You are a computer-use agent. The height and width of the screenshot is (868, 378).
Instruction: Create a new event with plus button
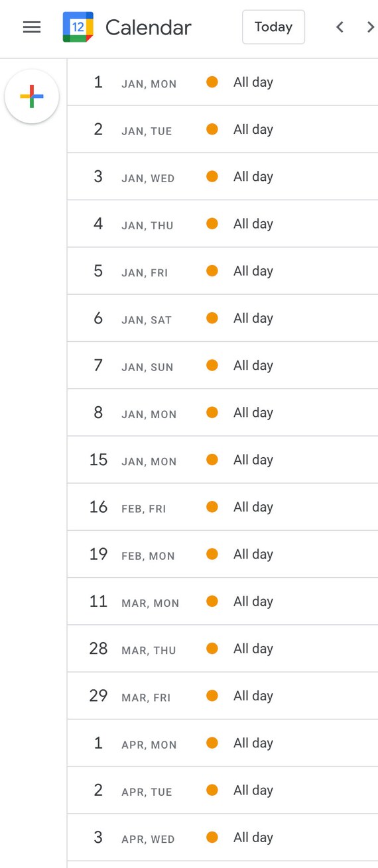[32, 97]
